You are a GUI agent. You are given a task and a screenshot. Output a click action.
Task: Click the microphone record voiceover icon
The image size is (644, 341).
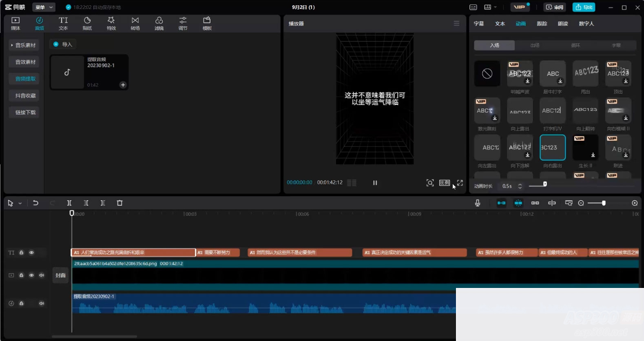(478, 203)
